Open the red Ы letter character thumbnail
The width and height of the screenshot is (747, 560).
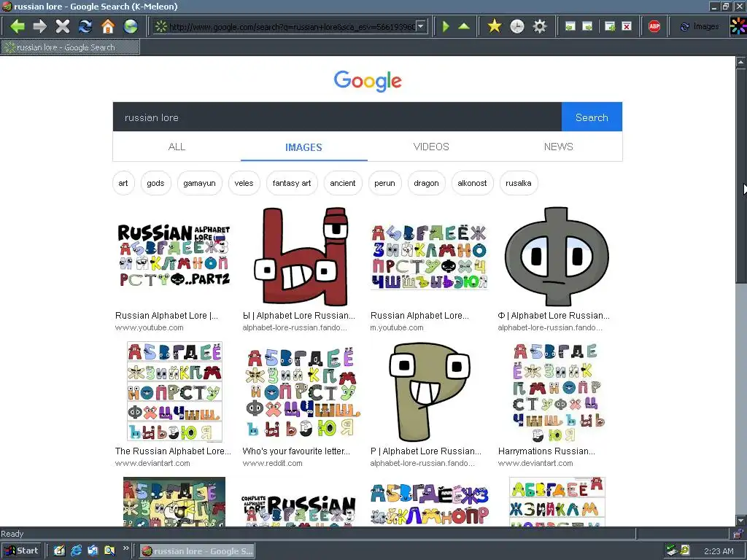click(301, 256)
